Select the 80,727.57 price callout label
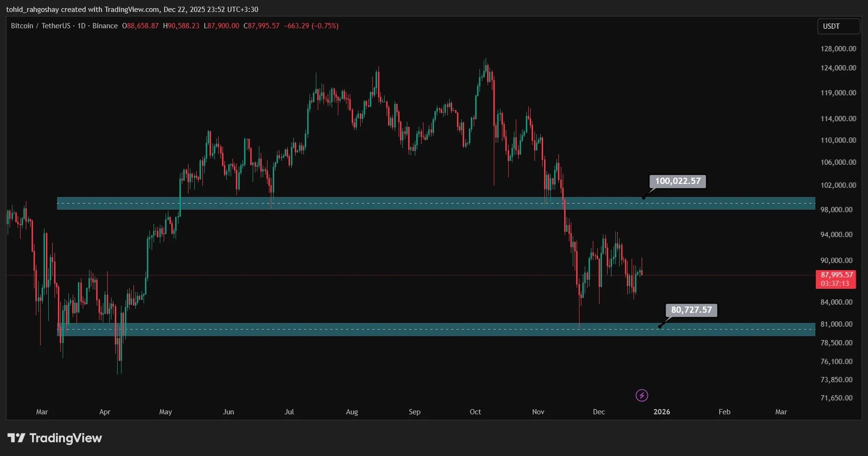The image size is (868, 456). coord(691,310)
